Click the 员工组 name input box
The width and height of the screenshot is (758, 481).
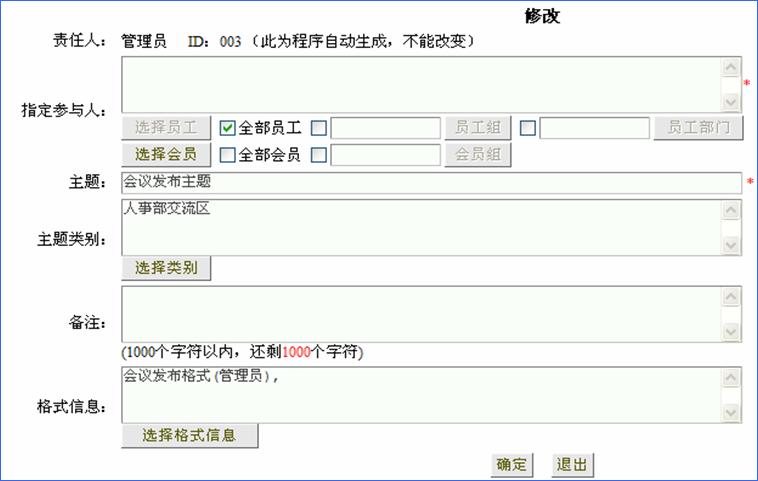pyautogui.click(x=385, y=128)
